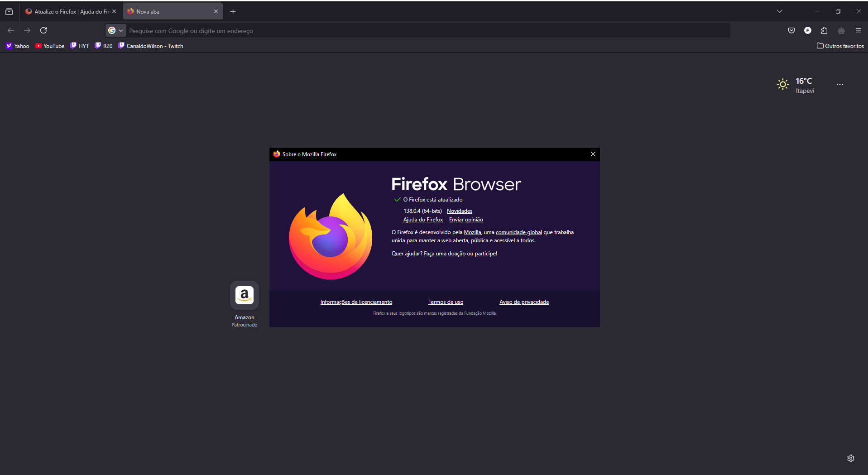Go back with the back arrow

pyautogui.click(x=11, y=30)
